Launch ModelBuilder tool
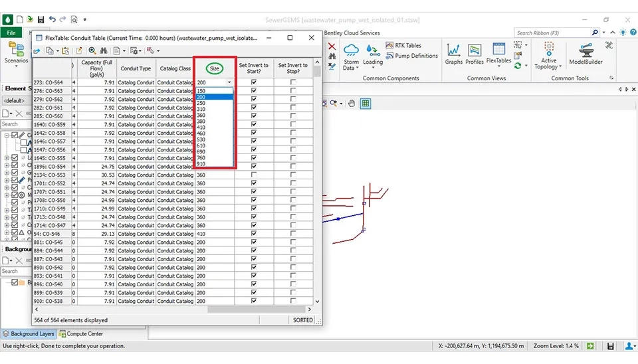638x364 pixels. [585, 54]
